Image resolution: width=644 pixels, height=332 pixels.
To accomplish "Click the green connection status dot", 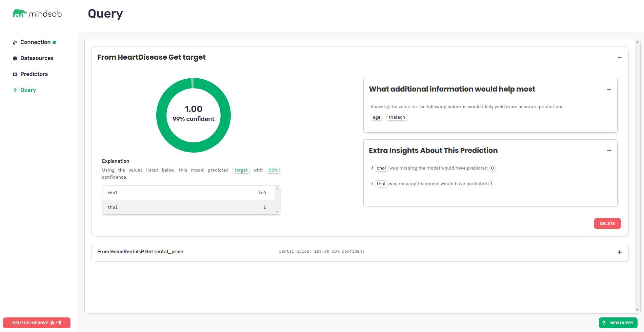I will (54, 42).
